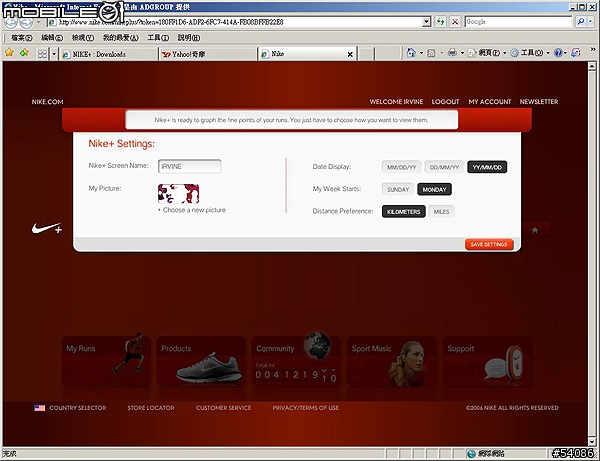
Task: Switch to the Yahoo! tab
Action: click(208, 54)
